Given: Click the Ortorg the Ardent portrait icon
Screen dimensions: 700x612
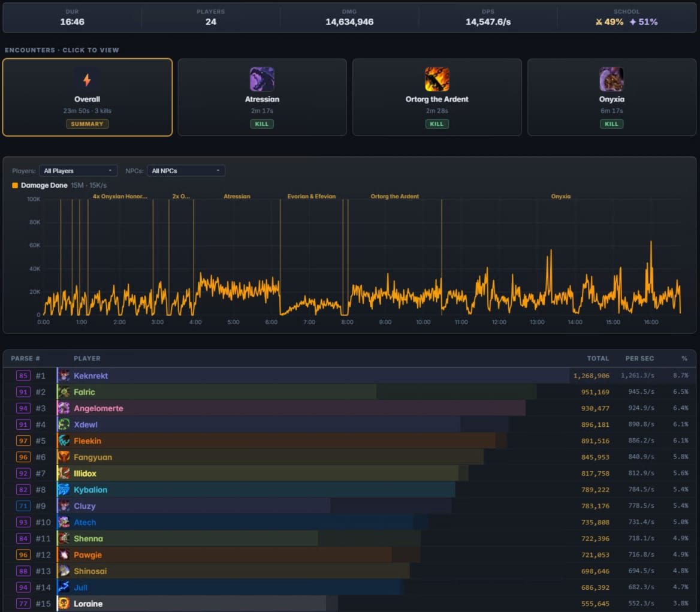Looking at the screenshot, I should click(437, 79).
